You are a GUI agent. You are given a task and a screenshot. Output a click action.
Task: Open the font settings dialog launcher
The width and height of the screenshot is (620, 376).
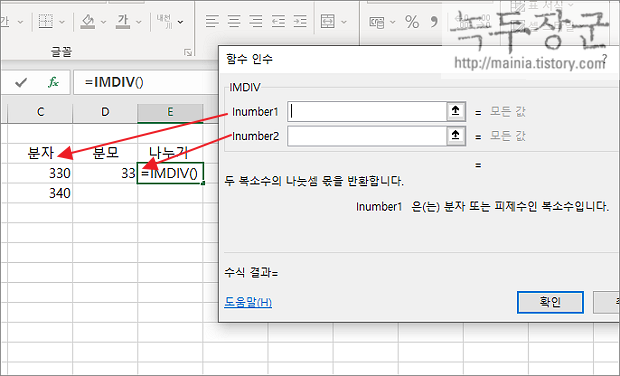point(188,53)
